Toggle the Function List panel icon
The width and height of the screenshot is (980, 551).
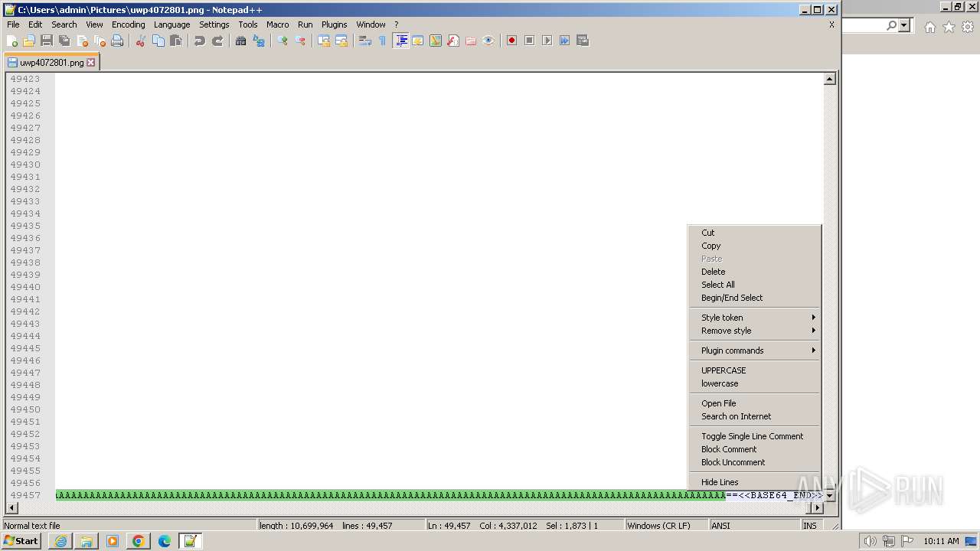(x=453, y=41)
